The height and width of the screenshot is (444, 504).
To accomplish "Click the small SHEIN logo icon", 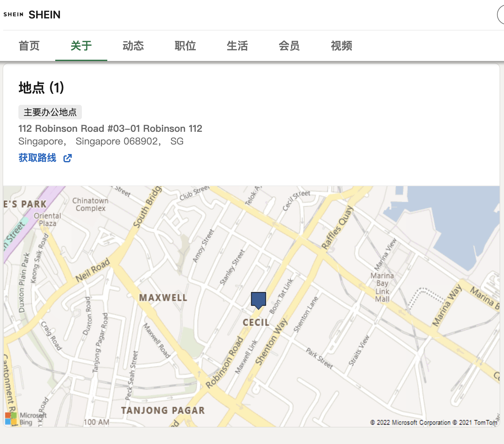I will 13,15.
